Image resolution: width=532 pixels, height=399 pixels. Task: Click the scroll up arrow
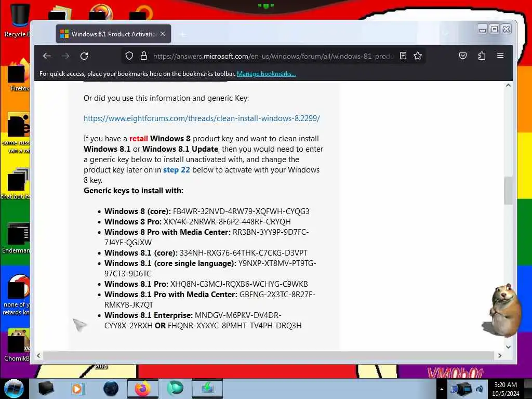(508, 86)
